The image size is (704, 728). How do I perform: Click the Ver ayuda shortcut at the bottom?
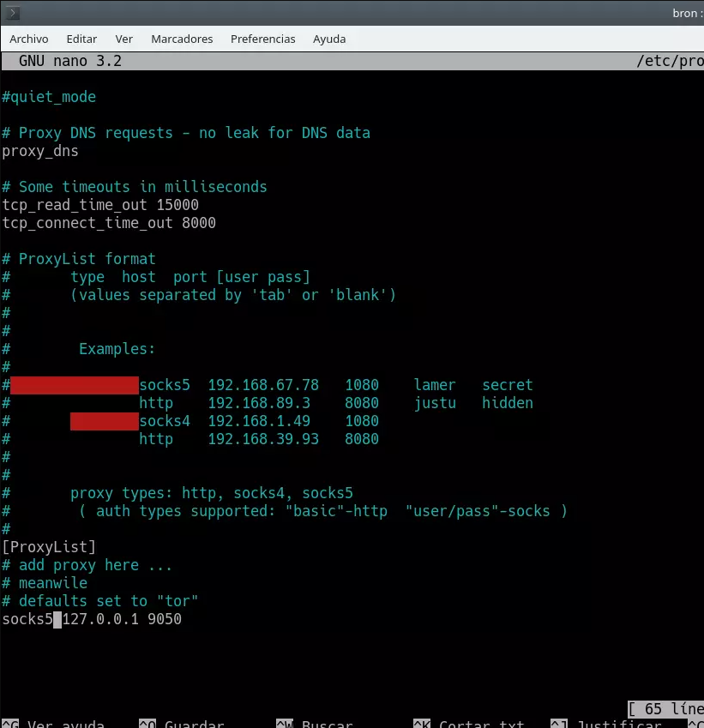[65, 724]
